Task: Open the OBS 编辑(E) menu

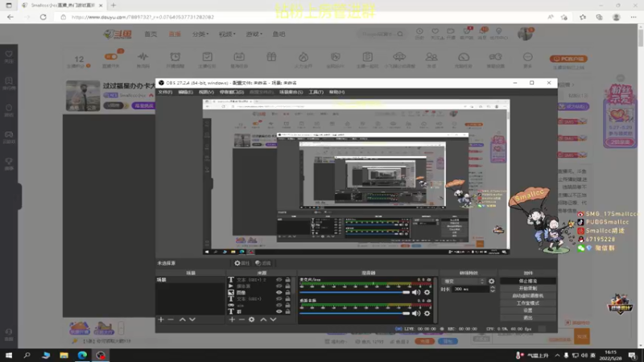Action: (185, 92)
